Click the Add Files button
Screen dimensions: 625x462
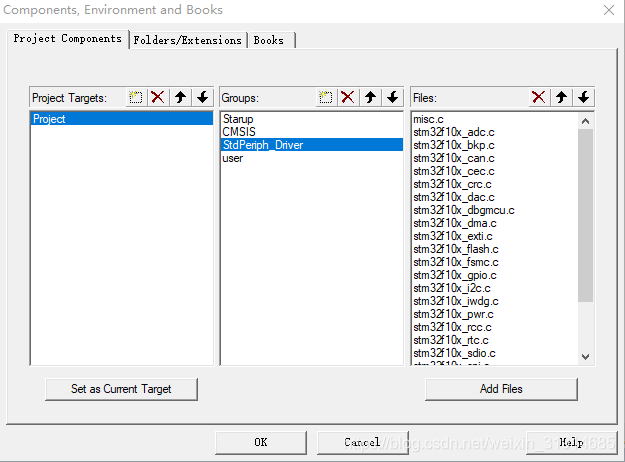tap(501, 389)
